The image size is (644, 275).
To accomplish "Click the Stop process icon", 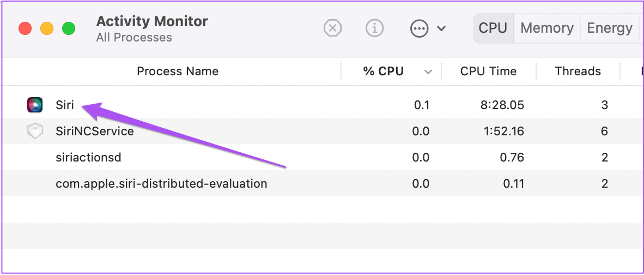I will tap(332, 28).
